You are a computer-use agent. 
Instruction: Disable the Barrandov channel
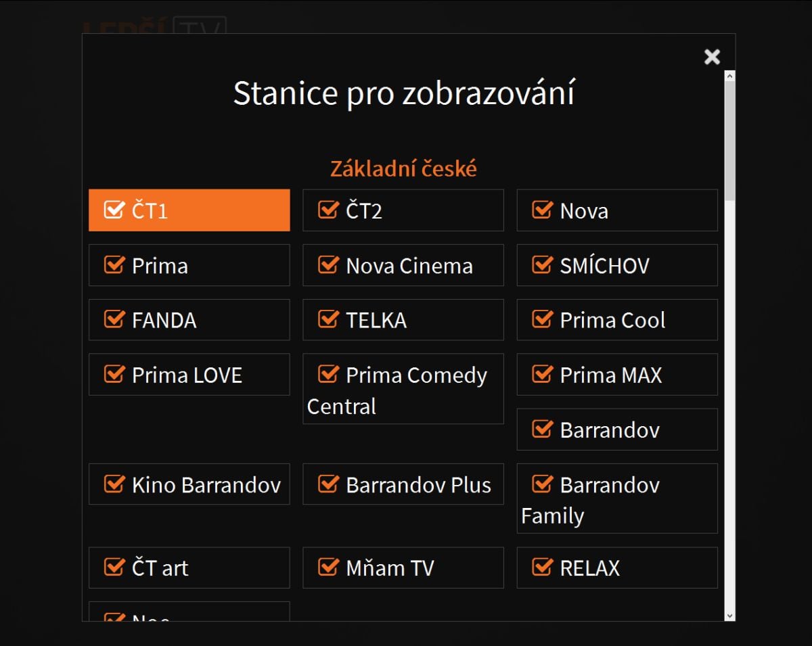click(541, 429)
